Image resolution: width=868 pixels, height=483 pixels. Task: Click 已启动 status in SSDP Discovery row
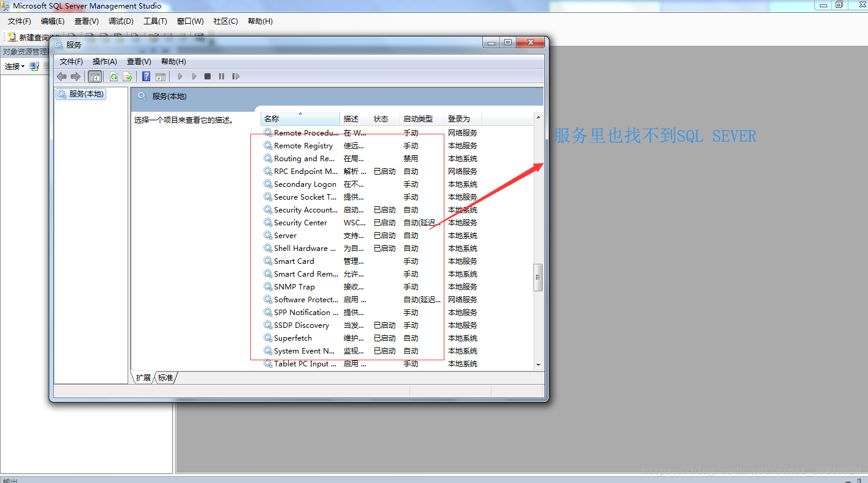(x=385, y=325)
